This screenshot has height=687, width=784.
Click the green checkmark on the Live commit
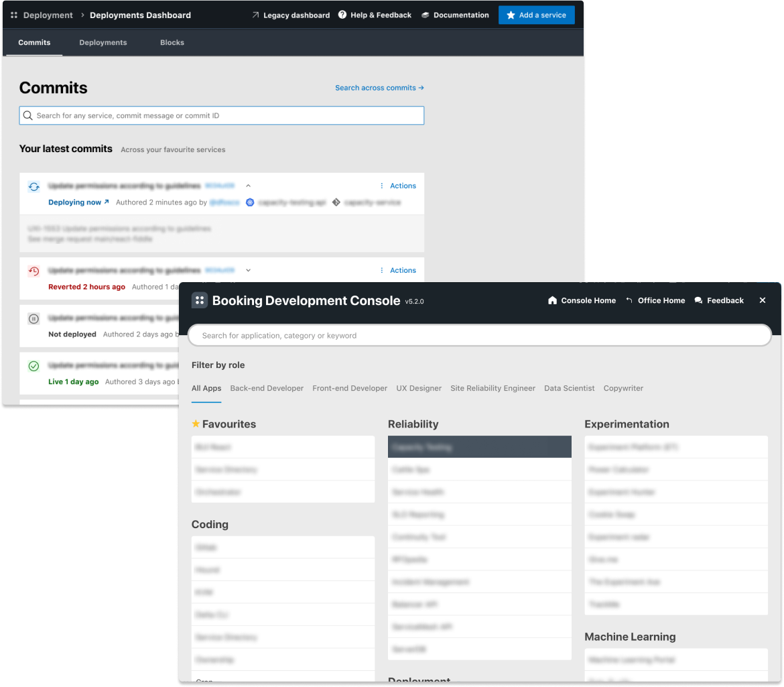click(33, 365)
